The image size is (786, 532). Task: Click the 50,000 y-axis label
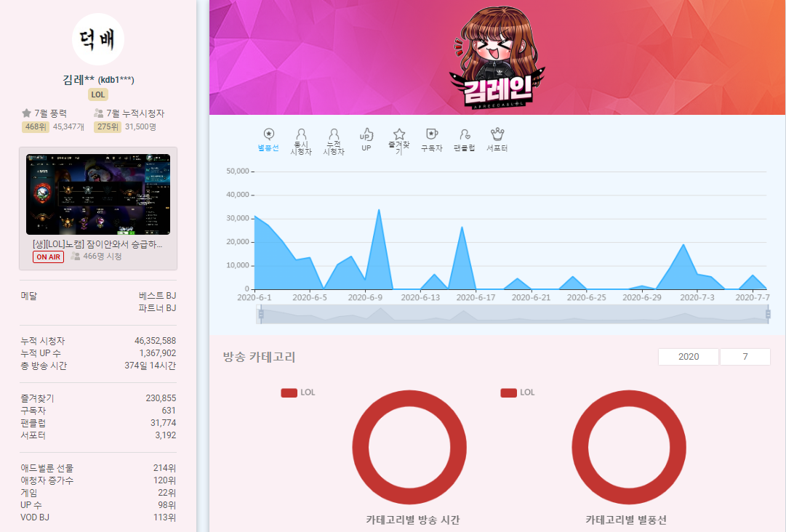[238, 172]
